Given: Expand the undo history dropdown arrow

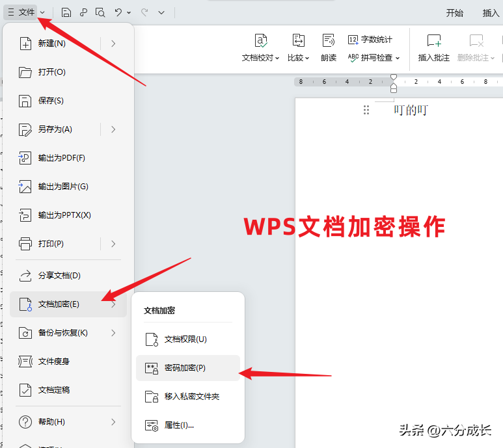Looking at the screenshot, I should click(129, 13).
